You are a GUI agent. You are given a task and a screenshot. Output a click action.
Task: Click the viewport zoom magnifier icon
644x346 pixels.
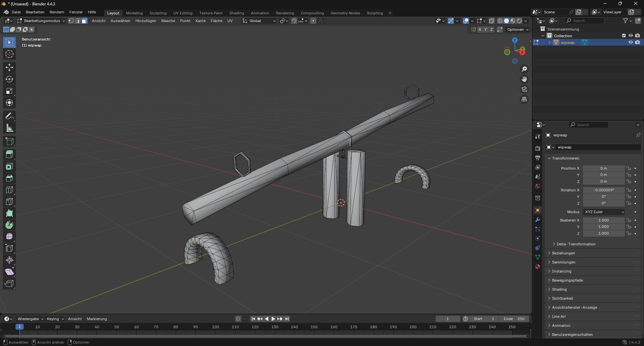pos(525,69)
